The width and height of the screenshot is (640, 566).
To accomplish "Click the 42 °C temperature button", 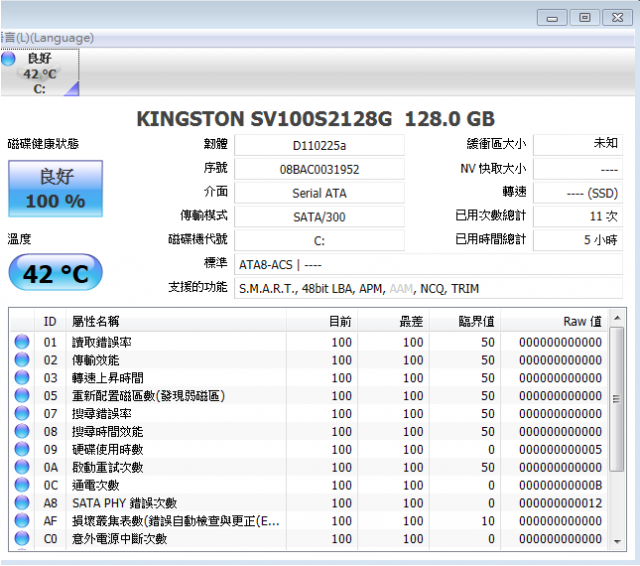I will [56, 273].
